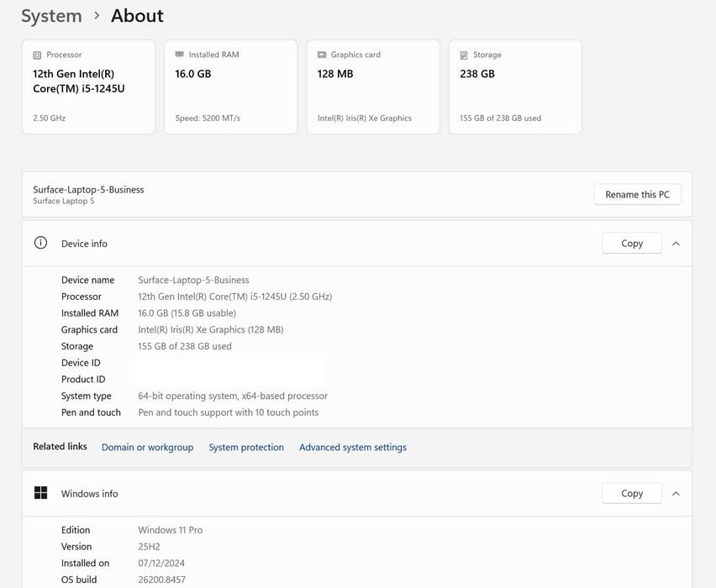Select 'Pen and touch support with 10 touch points'

coord(229,412)
